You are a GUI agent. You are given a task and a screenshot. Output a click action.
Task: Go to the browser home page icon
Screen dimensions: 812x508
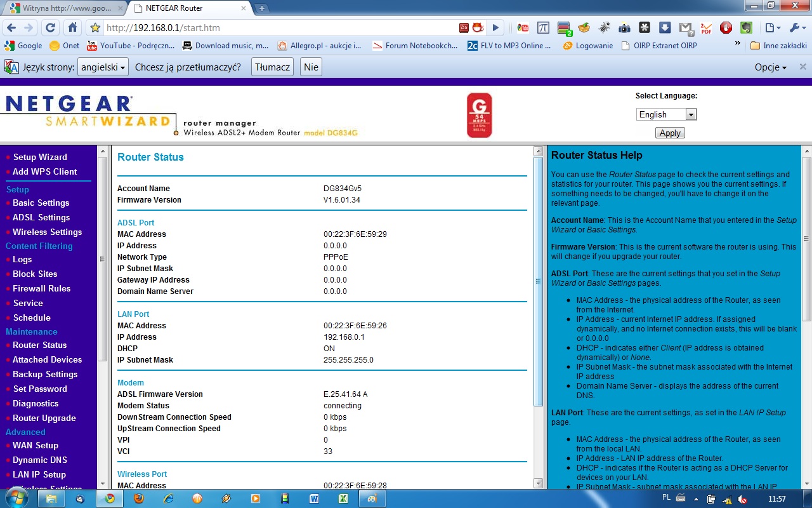pos(72,28)
